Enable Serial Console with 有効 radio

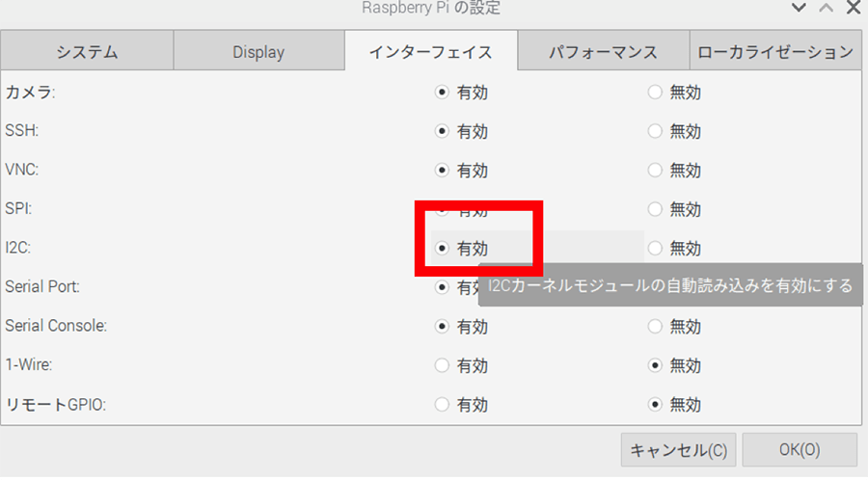tap(442, 327)
